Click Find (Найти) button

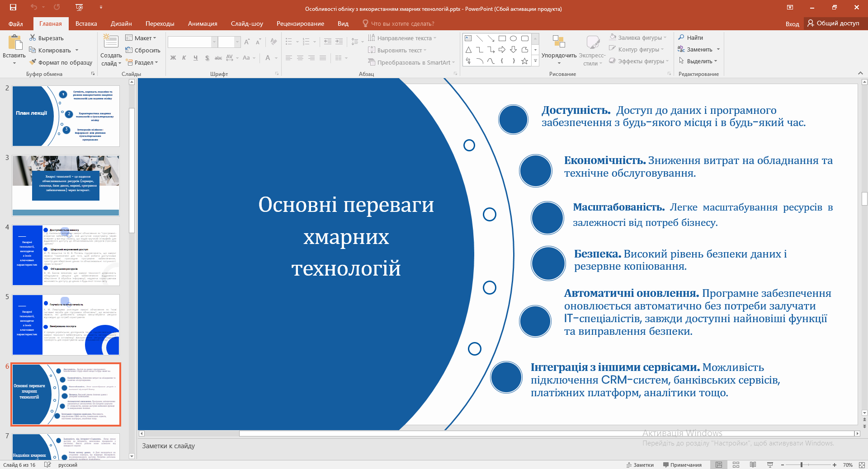[x=691, y=38]
